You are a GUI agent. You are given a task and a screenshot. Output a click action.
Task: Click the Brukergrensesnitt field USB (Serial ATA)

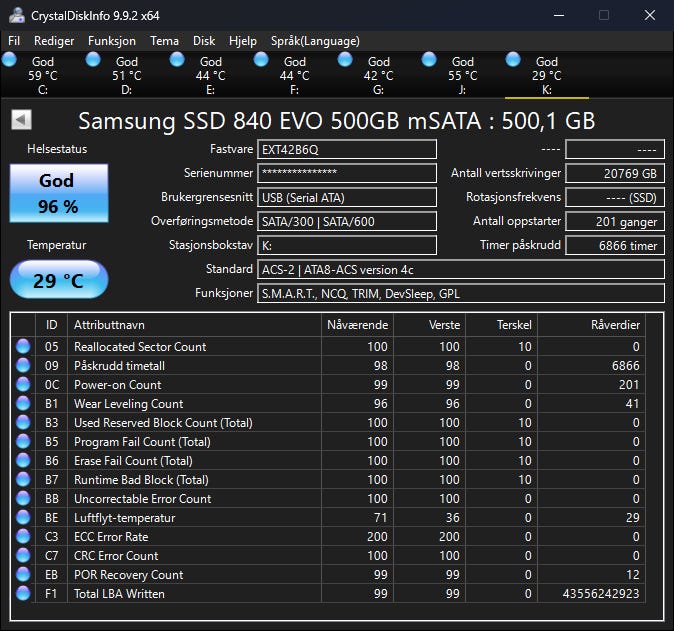coord(347,197)
